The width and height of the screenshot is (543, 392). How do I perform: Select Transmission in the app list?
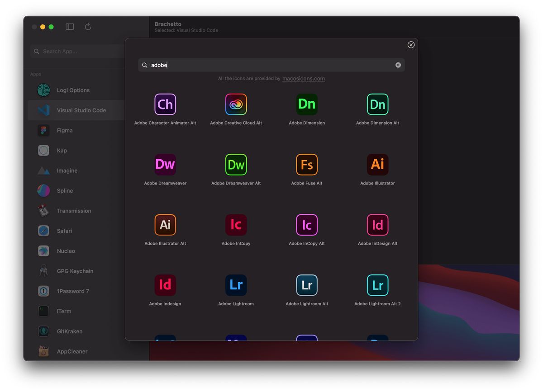coord(76,211)
